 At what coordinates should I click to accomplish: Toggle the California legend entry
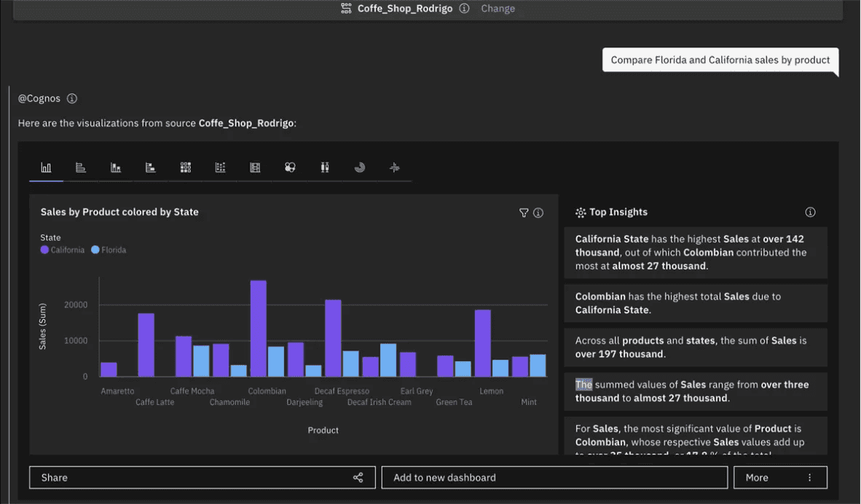tap(62, 249)
